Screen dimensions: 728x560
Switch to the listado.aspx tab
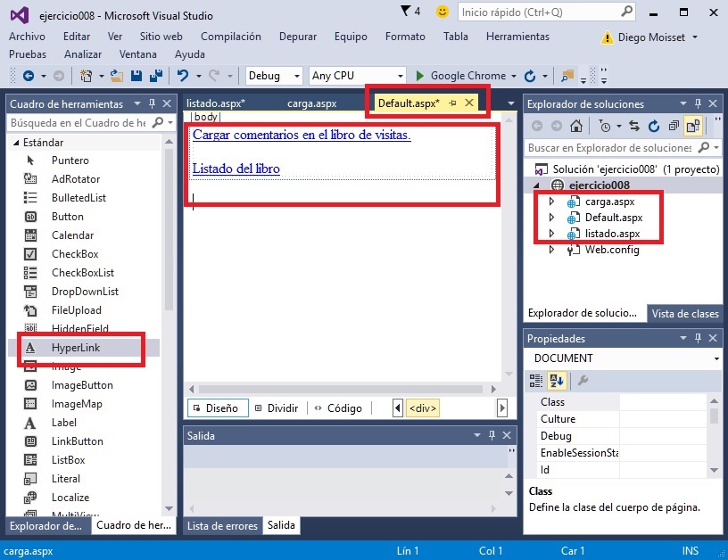point(215,103)
